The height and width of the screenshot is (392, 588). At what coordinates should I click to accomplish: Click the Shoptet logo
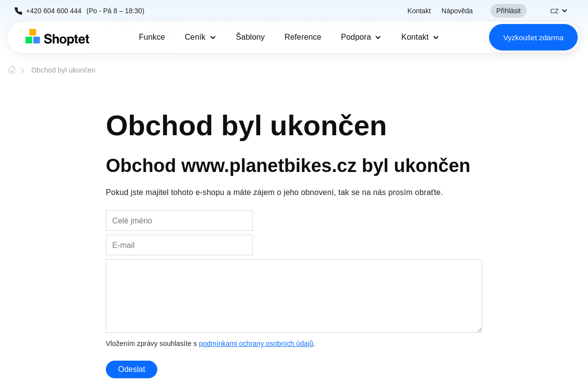(57, 37)
